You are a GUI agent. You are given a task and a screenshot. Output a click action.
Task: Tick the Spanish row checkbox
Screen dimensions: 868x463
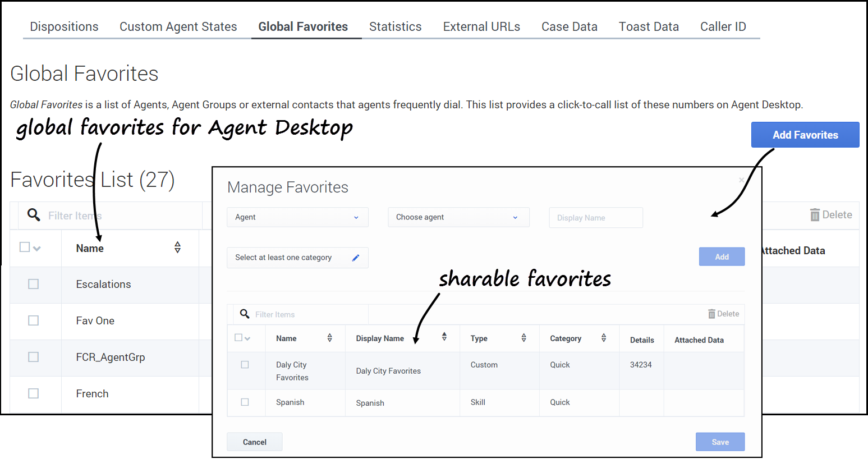(x=245, y=402)
